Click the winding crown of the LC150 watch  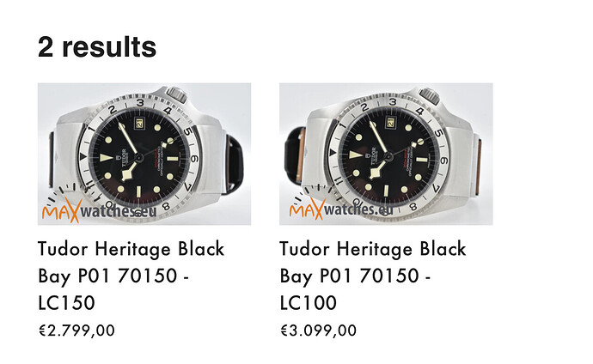177,94
